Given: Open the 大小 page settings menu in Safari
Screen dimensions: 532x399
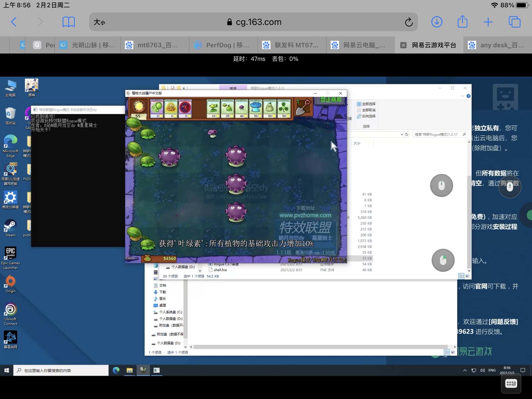Looking at the screenshot, I should point(99,22).
